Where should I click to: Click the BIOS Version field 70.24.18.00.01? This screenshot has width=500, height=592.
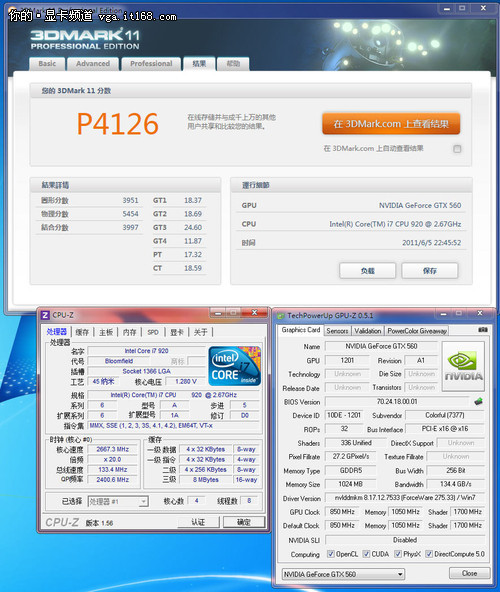[x=397, y=401]
